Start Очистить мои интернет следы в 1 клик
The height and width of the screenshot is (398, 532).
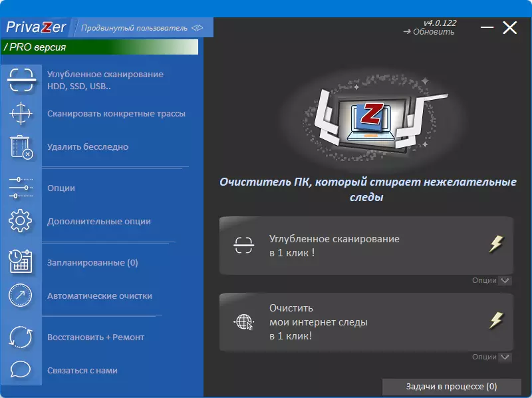pyautogui.click(x=366, y=322)
